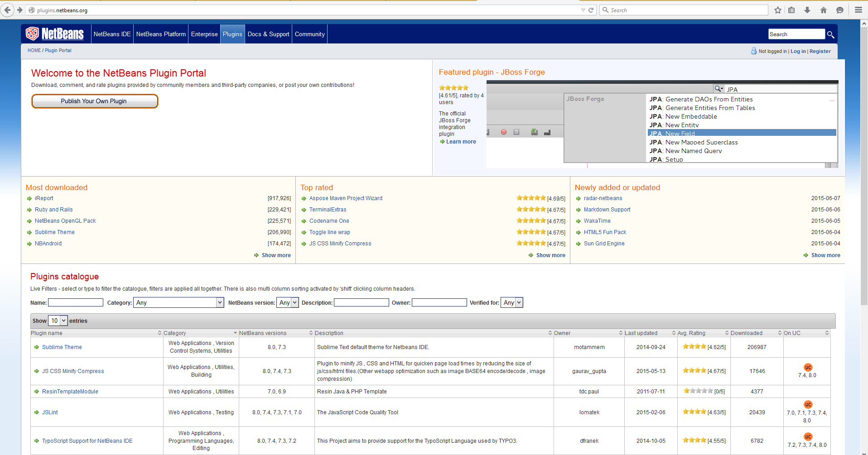
Task: Reload page with refresh icon
Action: tap(591, 10)
